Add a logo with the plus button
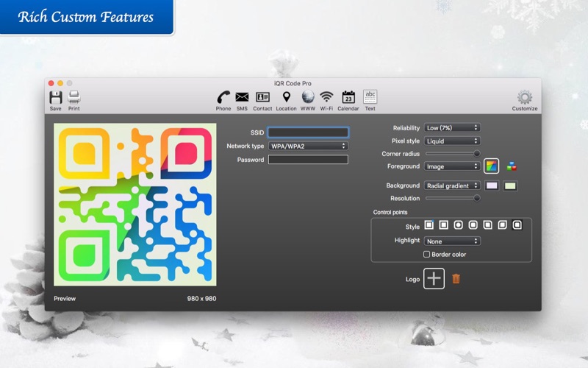Screen dimensions: 588x368 [434, 279]
